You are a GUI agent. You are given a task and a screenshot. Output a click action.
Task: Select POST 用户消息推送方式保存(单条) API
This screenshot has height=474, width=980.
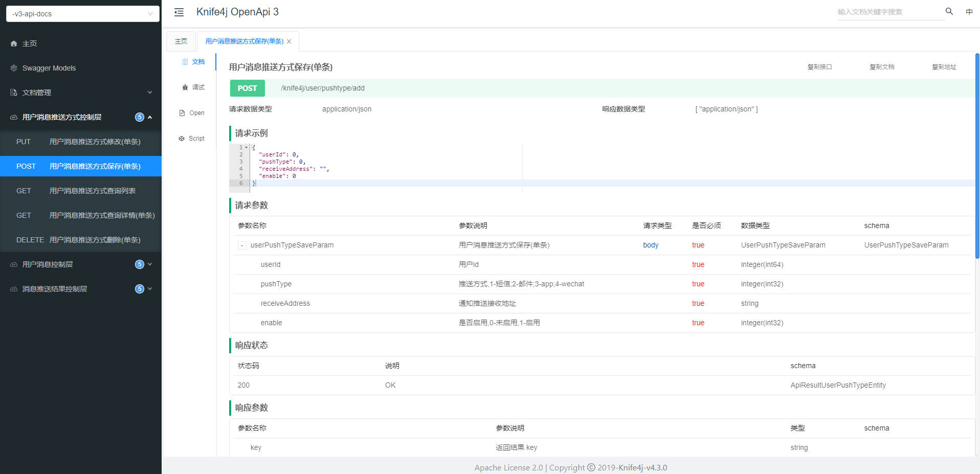pyautogui.click(x=81, y=166)
